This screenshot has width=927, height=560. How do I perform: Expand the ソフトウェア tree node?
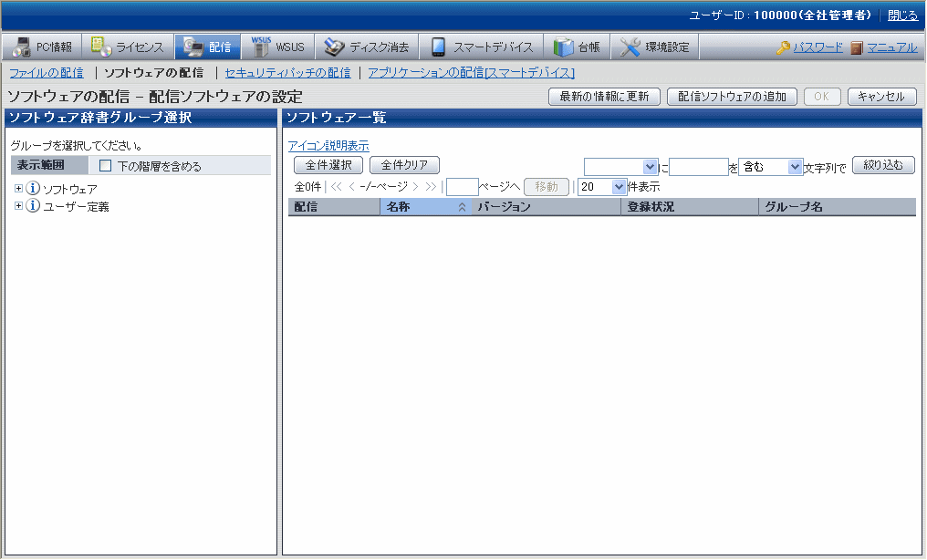[18, 189]
